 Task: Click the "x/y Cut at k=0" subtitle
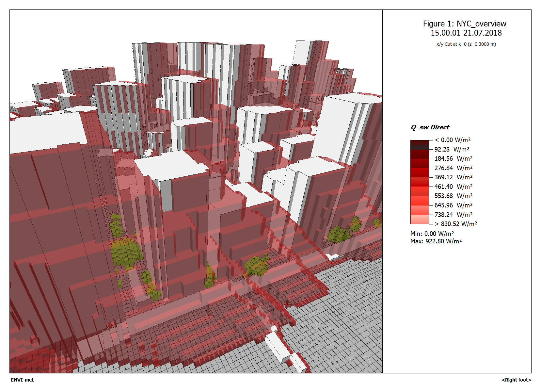[466, 44]
